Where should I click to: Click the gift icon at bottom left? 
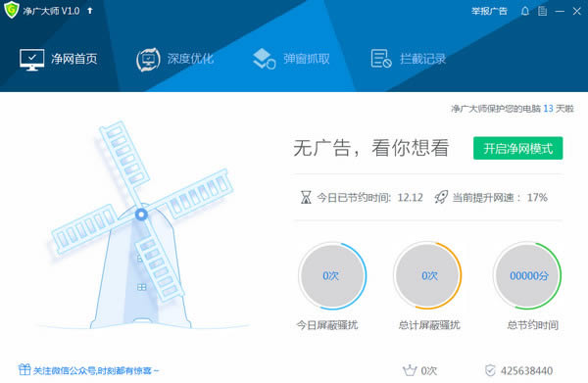24,370
